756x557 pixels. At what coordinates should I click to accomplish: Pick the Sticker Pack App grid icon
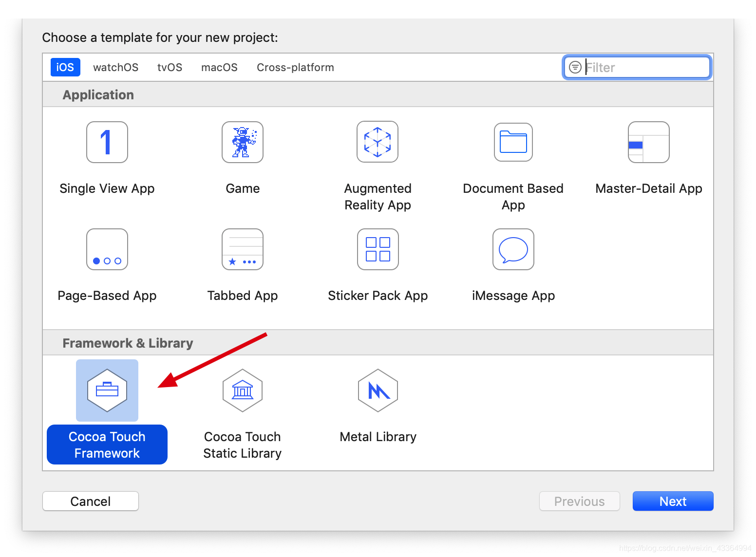(x=378, y=249)
